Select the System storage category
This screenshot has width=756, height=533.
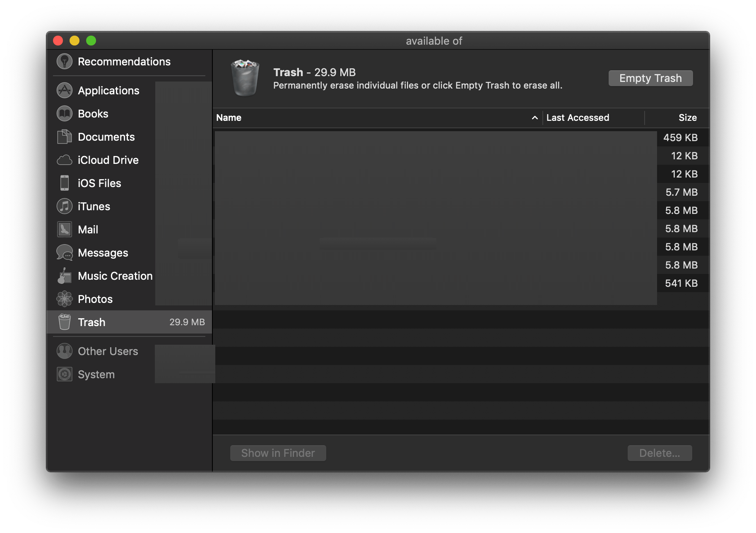point(96,374)
